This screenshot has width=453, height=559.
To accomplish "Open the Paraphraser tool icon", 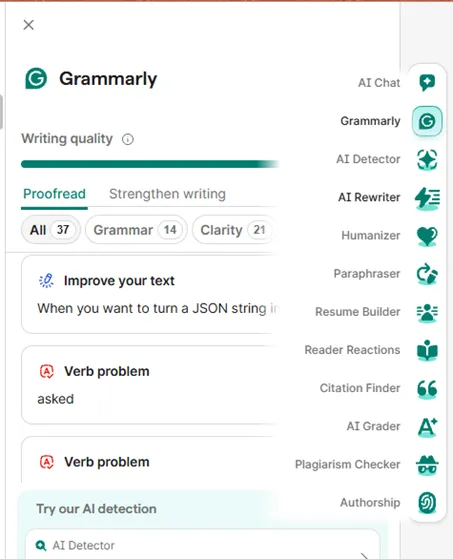I will (x=427, y=274).
